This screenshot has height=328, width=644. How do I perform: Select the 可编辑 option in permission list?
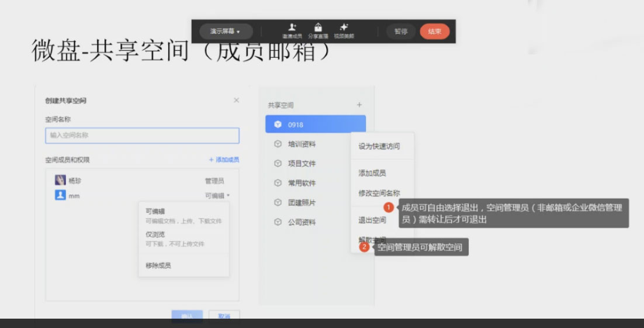point(155,212)
